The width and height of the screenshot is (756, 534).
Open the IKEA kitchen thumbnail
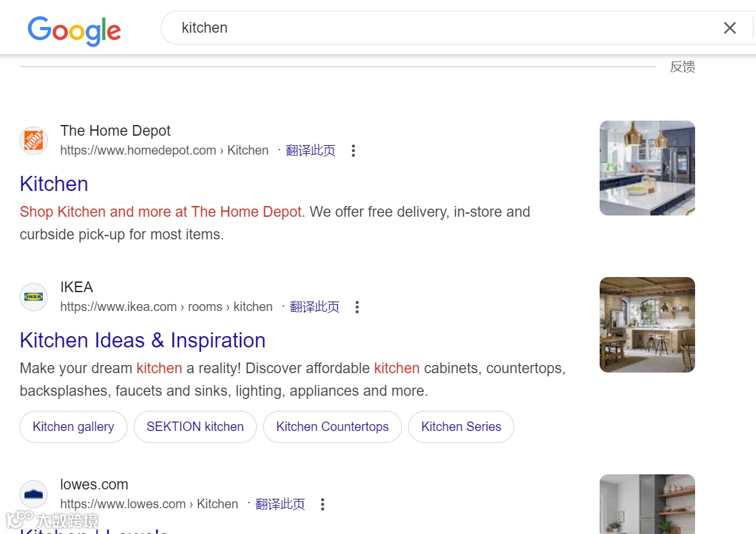click(x=647, y=325)
